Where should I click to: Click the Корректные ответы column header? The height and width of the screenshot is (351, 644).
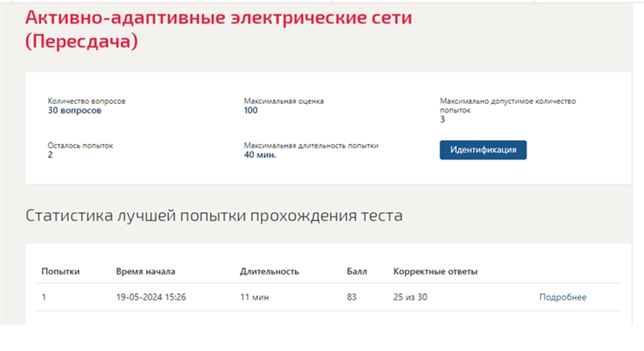pyautogui.click(x=436, y=271)
